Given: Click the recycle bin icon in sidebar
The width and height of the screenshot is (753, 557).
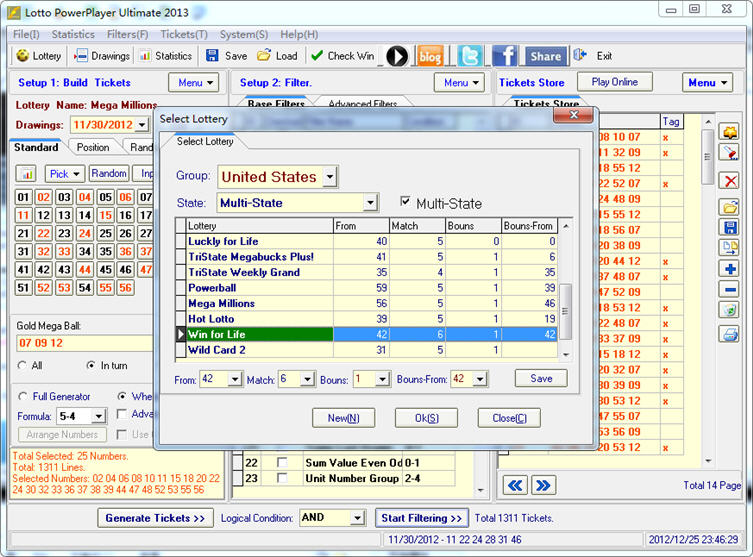Looking at the screenshot, I should (730, 310).
